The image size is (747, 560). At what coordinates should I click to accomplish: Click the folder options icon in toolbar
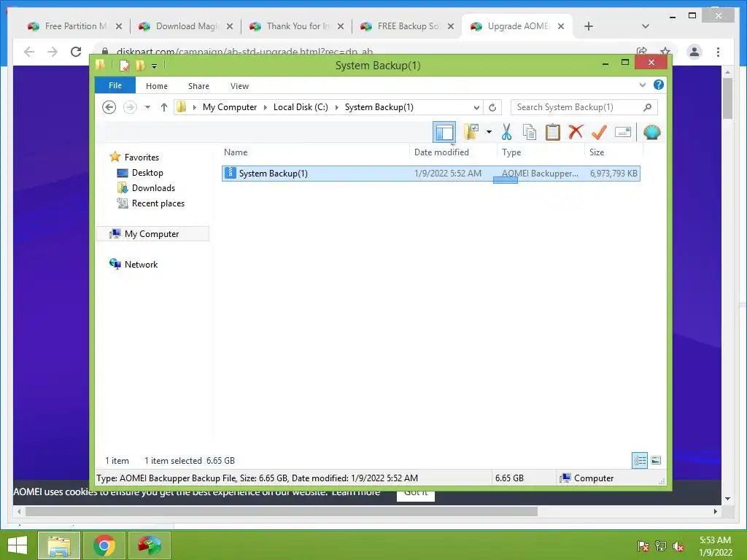coord(472,132)
